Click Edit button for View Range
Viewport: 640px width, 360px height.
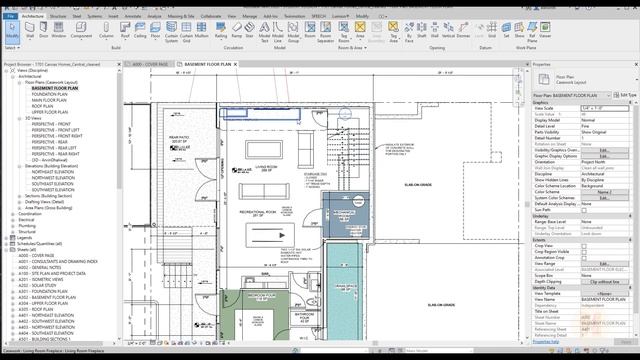(x=604, y=264)
